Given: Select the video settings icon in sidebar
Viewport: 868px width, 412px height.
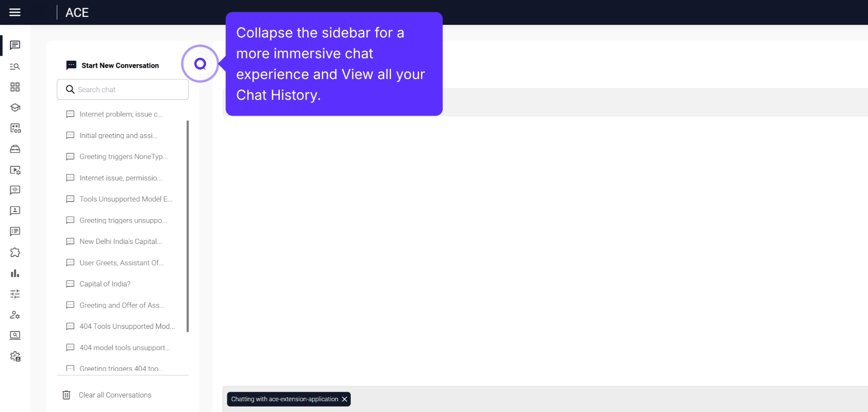Looking at the screenshot, I should coord(15,170).
